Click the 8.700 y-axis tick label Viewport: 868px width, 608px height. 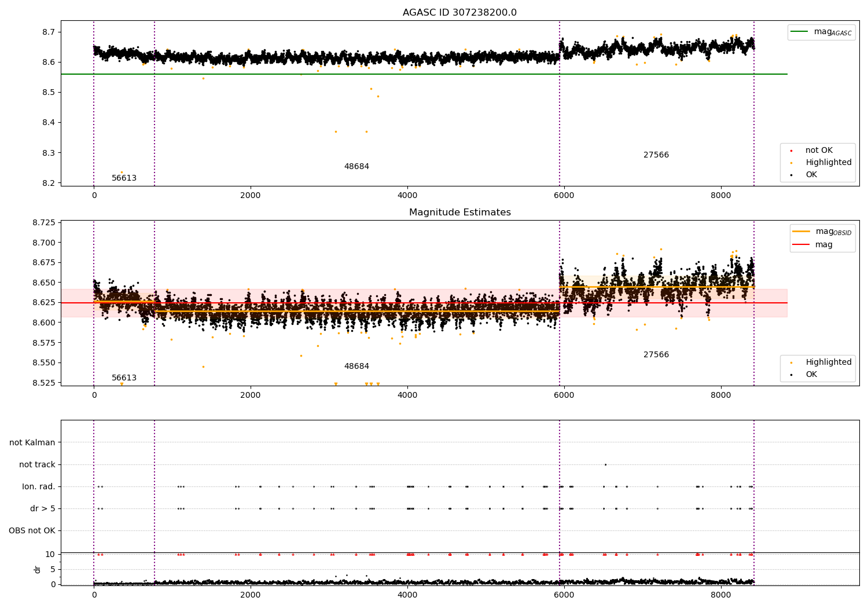coord(44,243)
